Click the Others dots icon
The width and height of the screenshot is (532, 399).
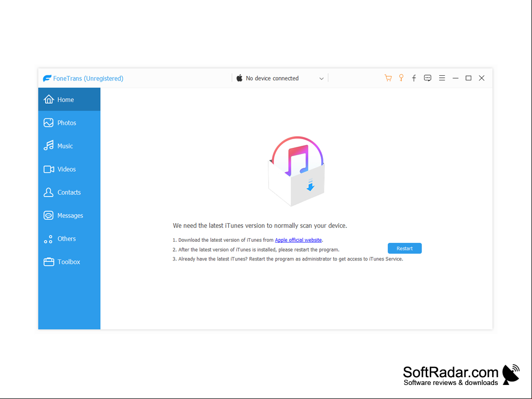(48, 239)
